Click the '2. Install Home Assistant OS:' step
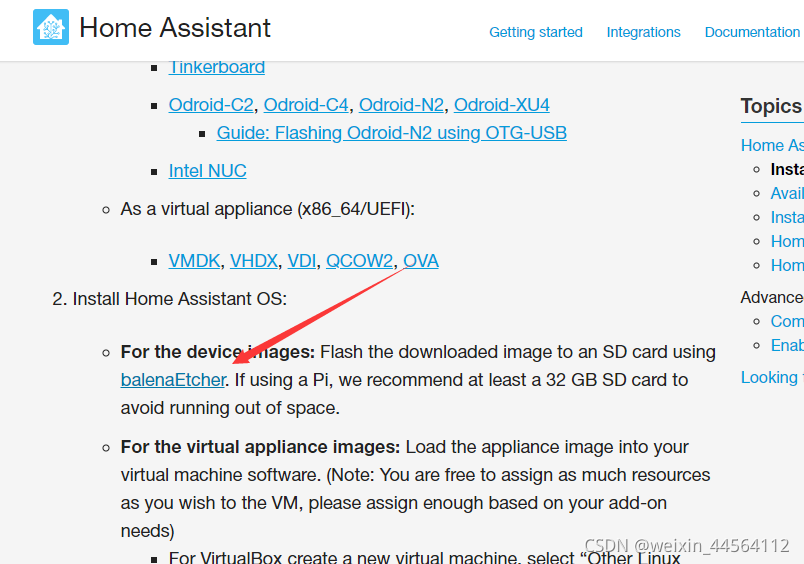The image size is (804, 564). tap(170, 299)
